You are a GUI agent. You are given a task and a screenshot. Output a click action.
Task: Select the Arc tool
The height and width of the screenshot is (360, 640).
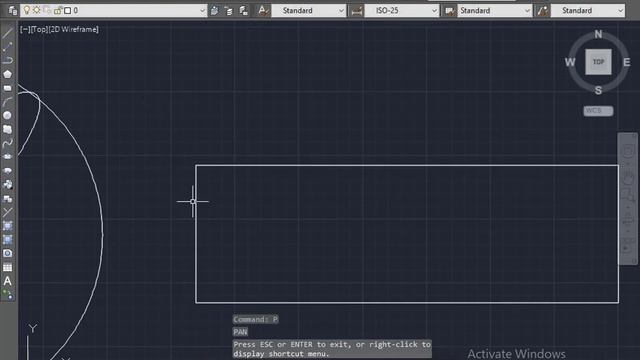tap(7, 102)
